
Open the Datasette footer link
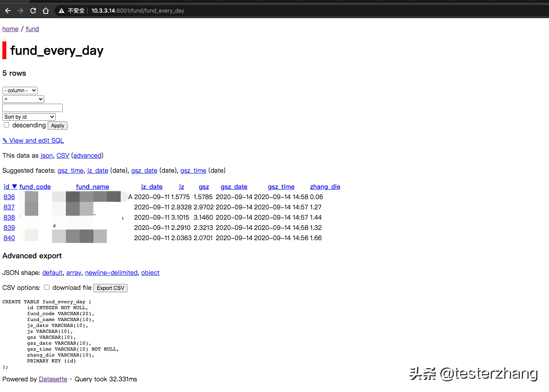click(53, 379)
